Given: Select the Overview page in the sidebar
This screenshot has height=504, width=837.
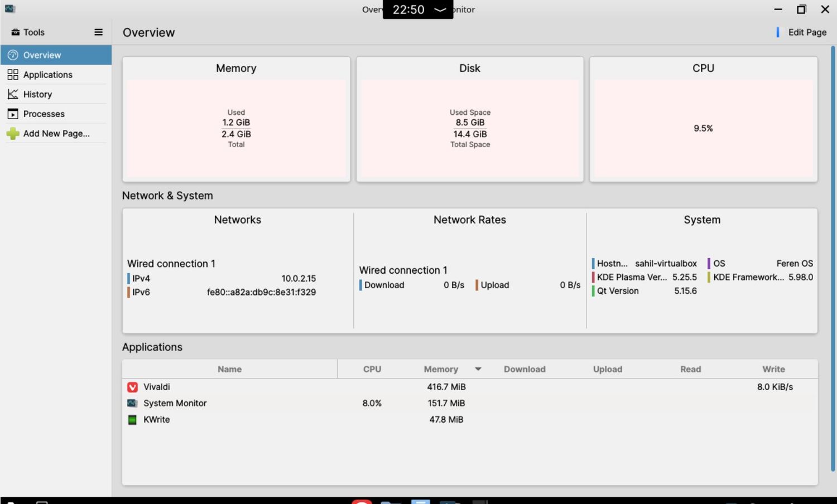Looking at the screenshot, I should point(56,55).
